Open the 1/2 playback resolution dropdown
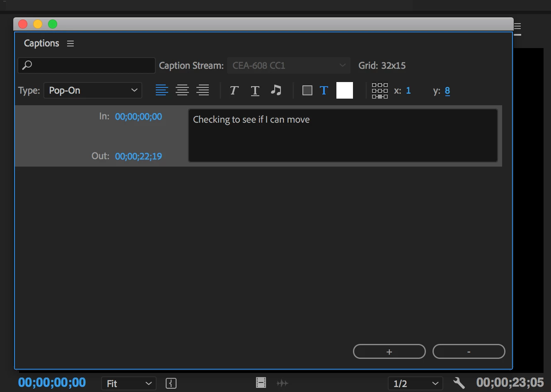551x392 pixels. point(416,383)
